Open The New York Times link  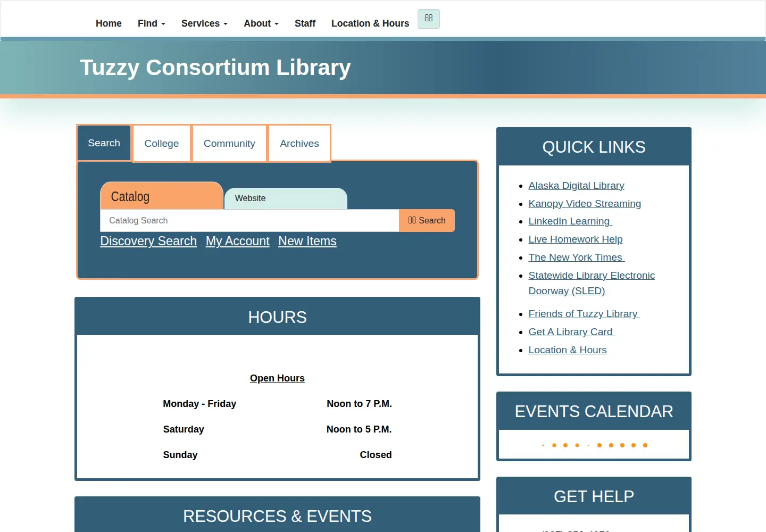click(577, 257)
